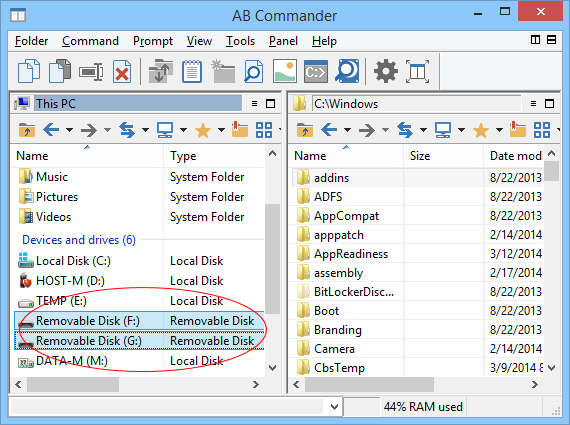
Task: Click the left panel vertical scrollbar thumb
Action: click(272, 258)
